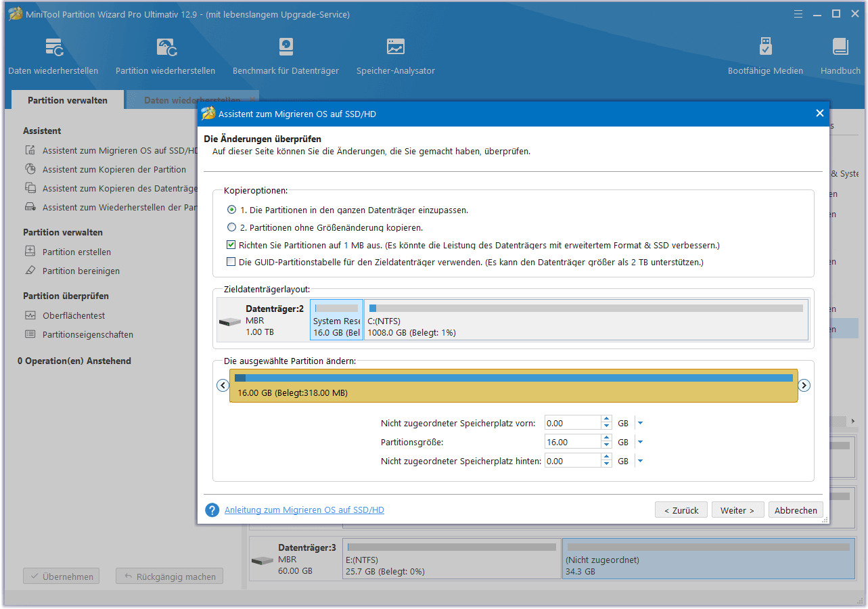868x609 pixels.
Task: Open Partition wiederherstellen toolbar icon
Action: (166, 47)
